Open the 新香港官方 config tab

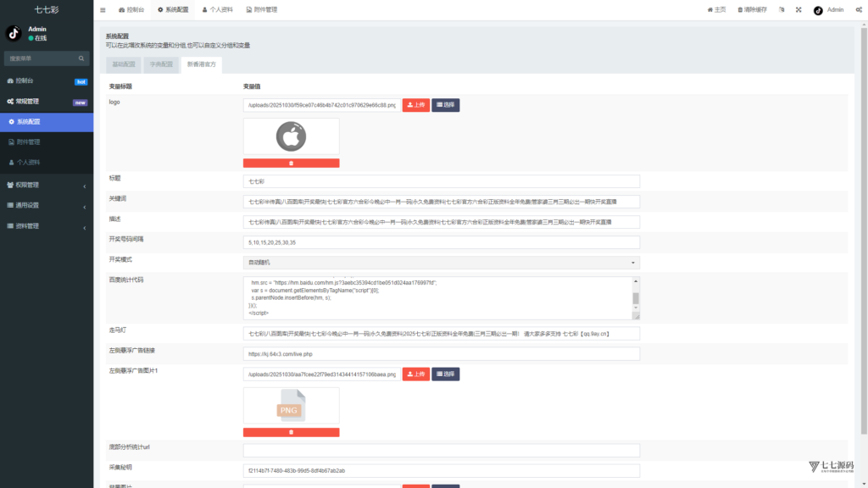point(202,64)
